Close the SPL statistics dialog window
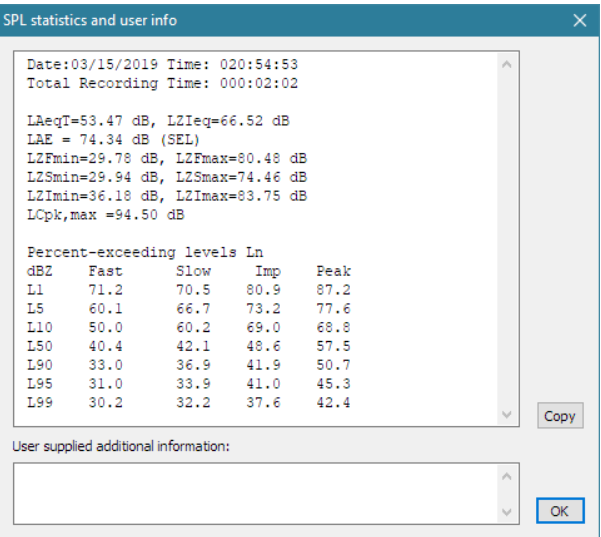 point(579,19)
